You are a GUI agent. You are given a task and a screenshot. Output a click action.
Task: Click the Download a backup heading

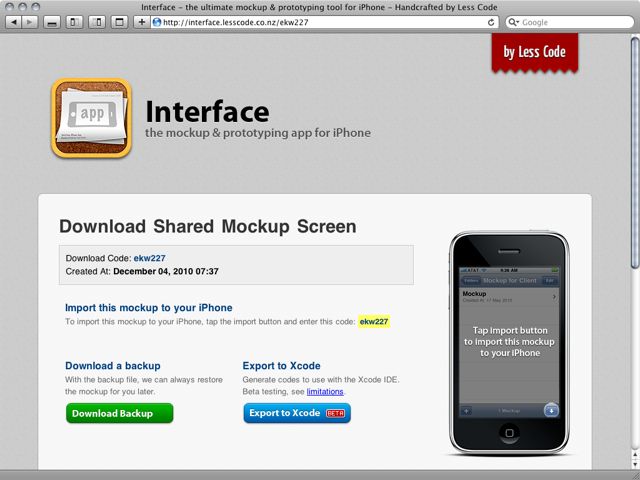(x=113, y=366)
